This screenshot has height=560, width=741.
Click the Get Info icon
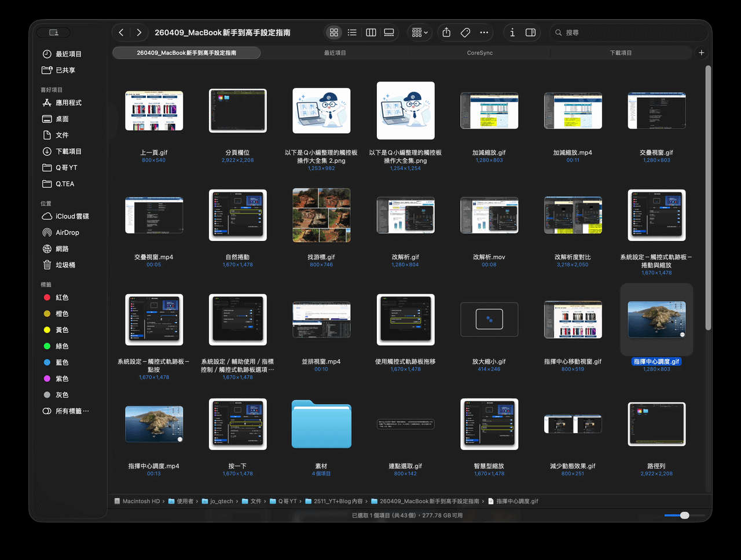pyautogui.click(x=512, y=32)
